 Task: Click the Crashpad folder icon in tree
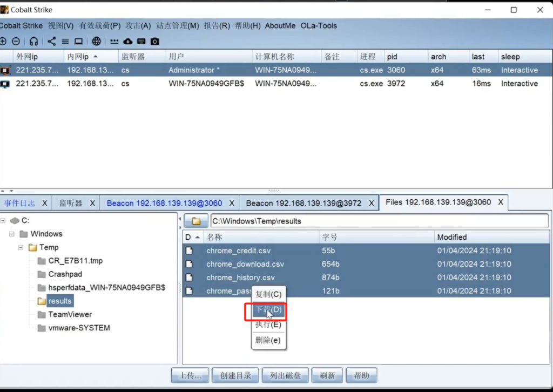(42, 274)
